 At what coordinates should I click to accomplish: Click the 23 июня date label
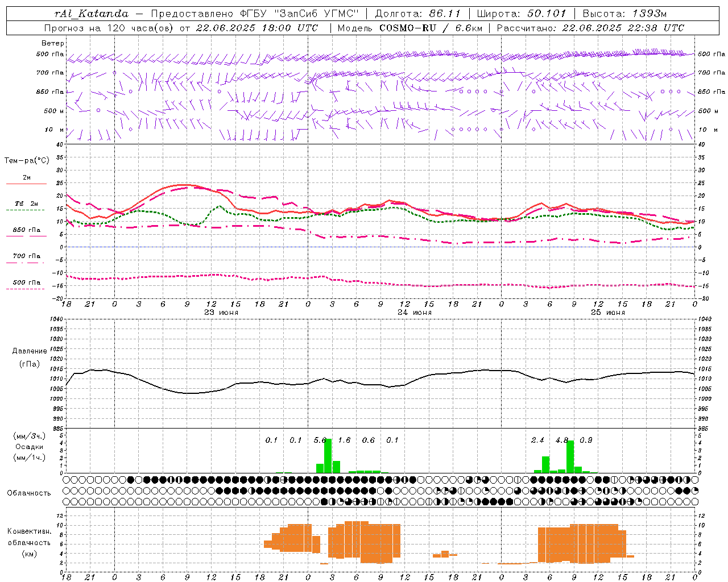pos(221,313)
